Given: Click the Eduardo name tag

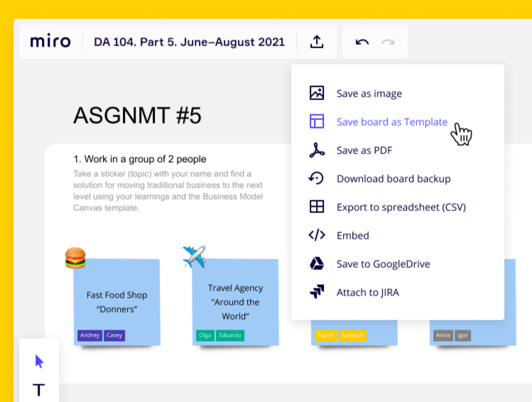Looking at the screenshot, I should (x=230, y=335).
